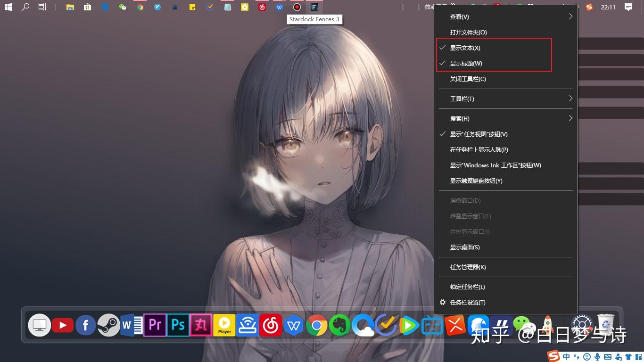Open File Explorer from the taskbar
This screenshot has height=362, width=644.
tap(70, 7)
